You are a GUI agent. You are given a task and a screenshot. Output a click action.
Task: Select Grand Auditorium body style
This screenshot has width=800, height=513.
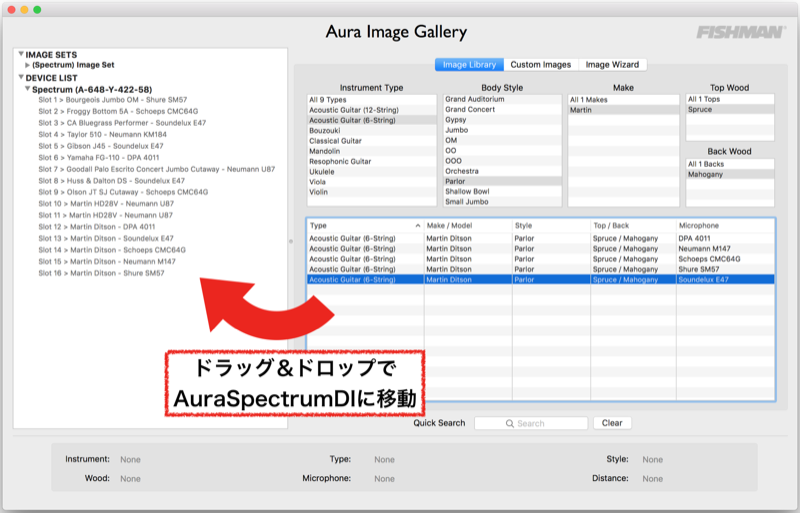(x=502, y=99)
